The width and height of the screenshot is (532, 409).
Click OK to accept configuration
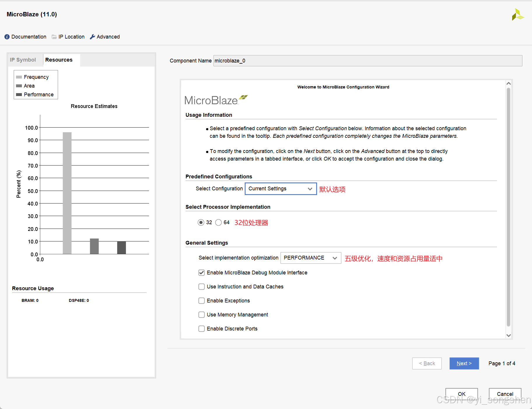pos(462,394)
